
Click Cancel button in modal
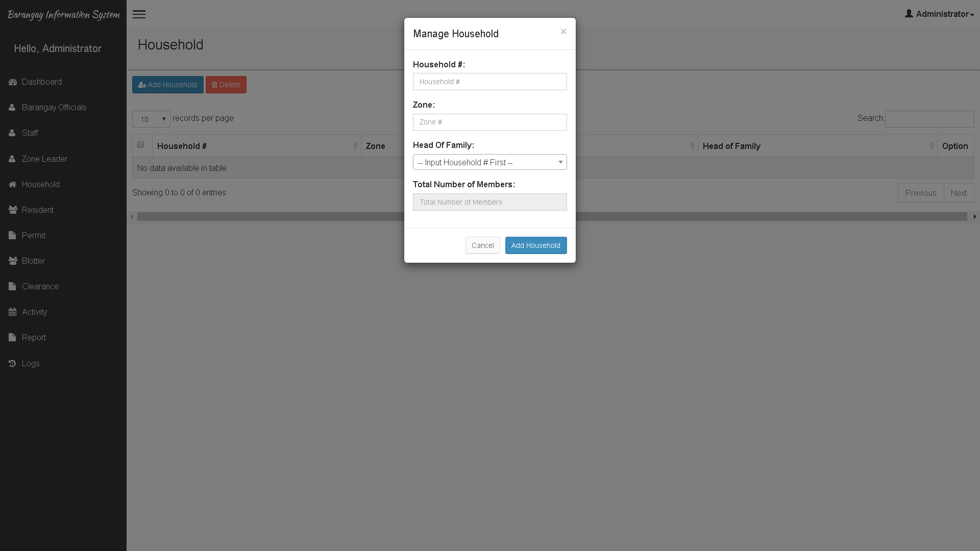[482, 245]
